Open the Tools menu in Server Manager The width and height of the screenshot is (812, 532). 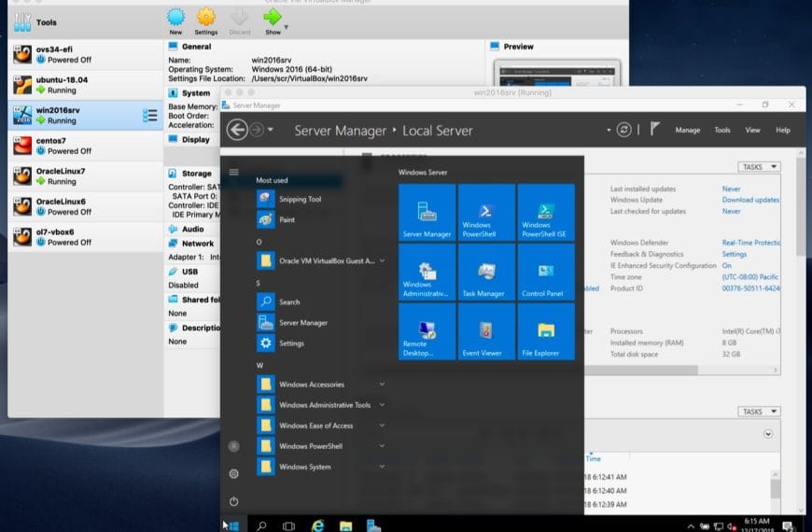pos(722,130)
